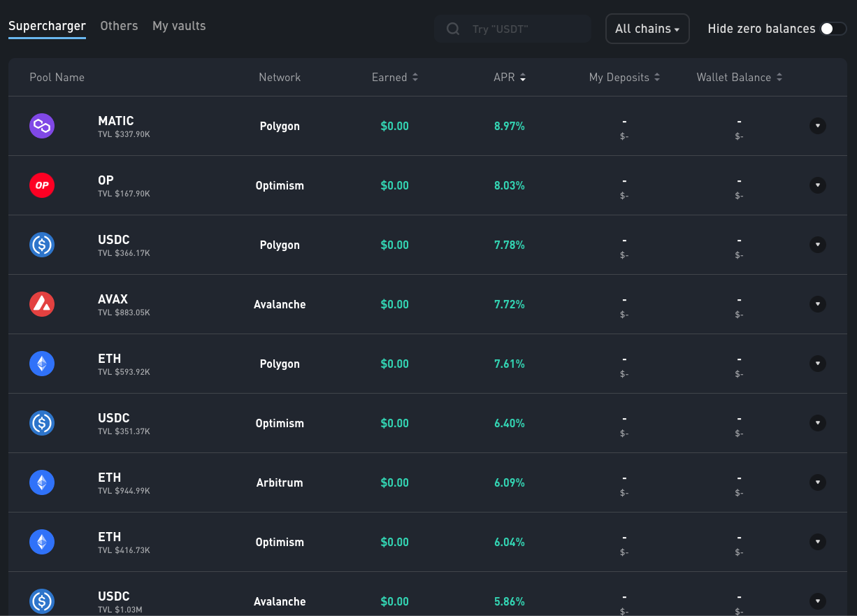Click the ETH Arbitrum pool icon
This screenshot has height=616, width=857.
click(x=42, y=482)
